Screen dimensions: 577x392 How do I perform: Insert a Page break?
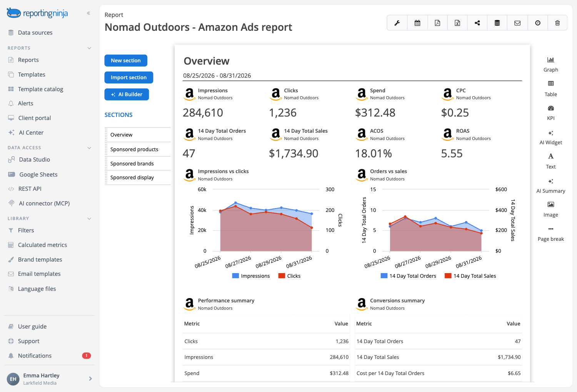(x=551, y=234)
